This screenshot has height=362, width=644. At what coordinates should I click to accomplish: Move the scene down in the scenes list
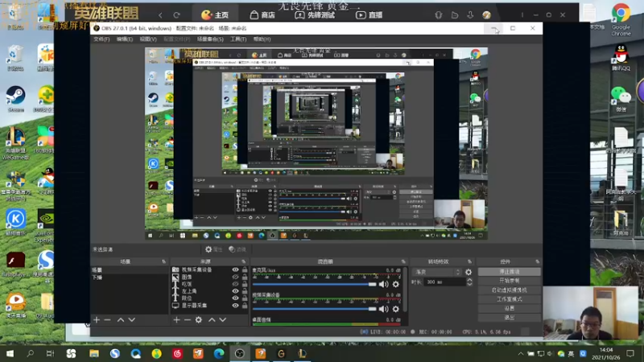(131, 319)
